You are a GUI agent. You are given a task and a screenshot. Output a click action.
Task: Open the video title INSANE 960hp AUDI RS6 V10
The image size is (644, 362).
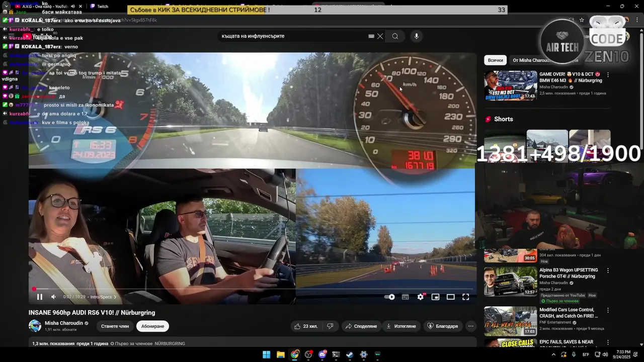[x=92, y=313]
